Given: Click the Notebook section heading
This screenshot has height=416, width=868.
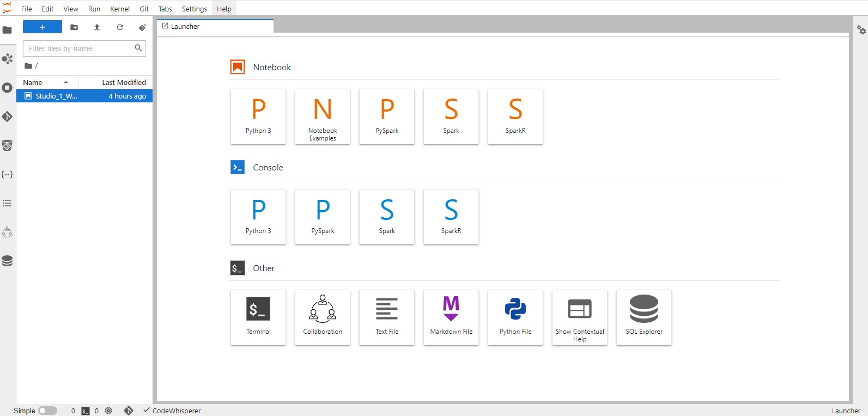Looking at the screenshot, I should point(272,67).
